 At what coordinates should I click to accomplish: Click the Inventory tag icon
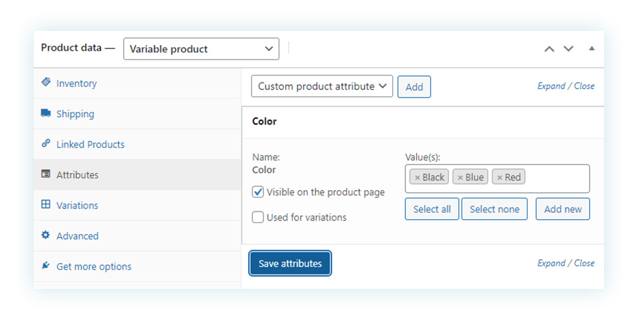pyautogui.click(x=46, y=82)
